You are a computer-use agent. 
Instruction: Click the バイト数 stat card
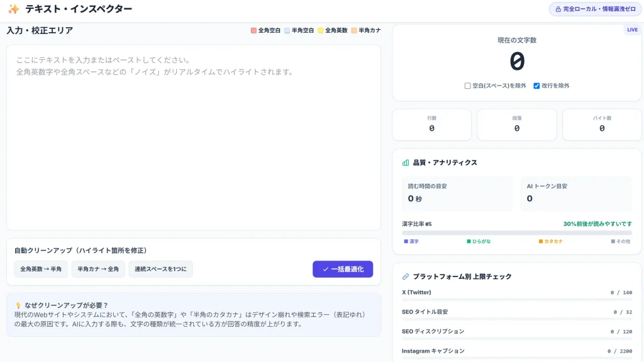(x=602, y=125)
